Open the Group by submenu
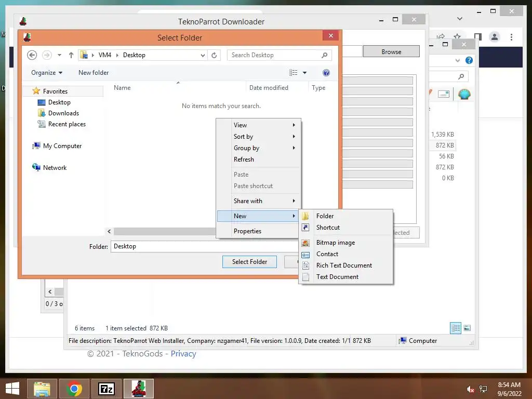 (259, 148)
